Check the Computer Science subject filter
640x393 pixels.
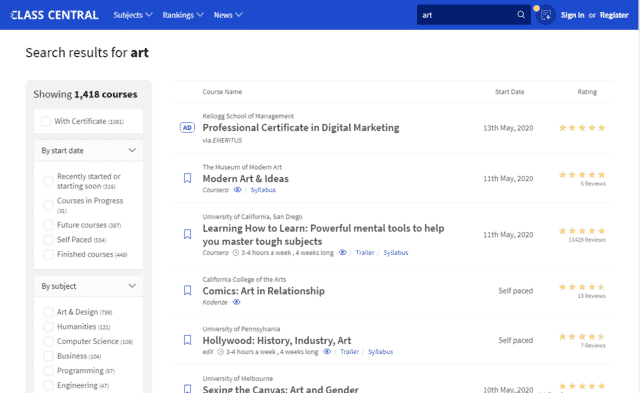tap(48, 341)
